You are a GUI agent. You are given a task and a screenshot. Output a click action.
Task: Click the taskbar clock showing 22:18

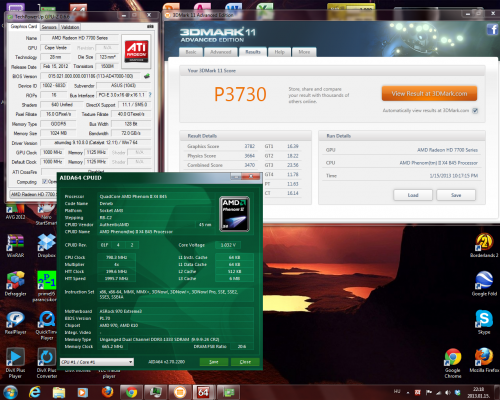478,392
